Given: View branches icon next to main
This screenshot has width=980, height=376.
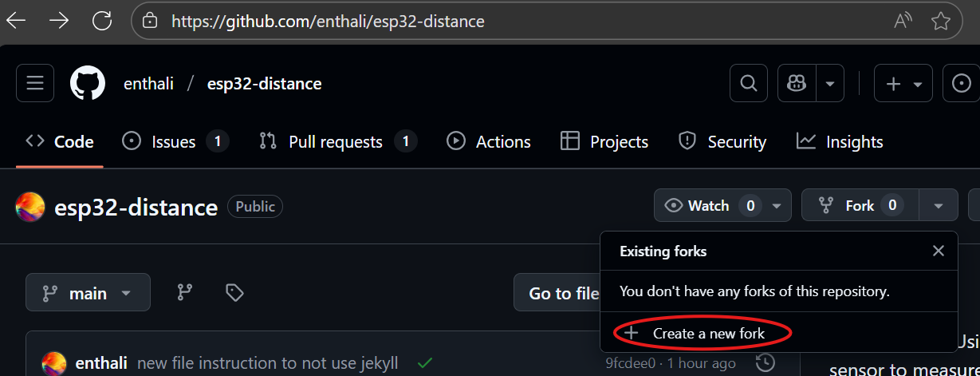Looking at the screenshot, I should click(184, 292).
